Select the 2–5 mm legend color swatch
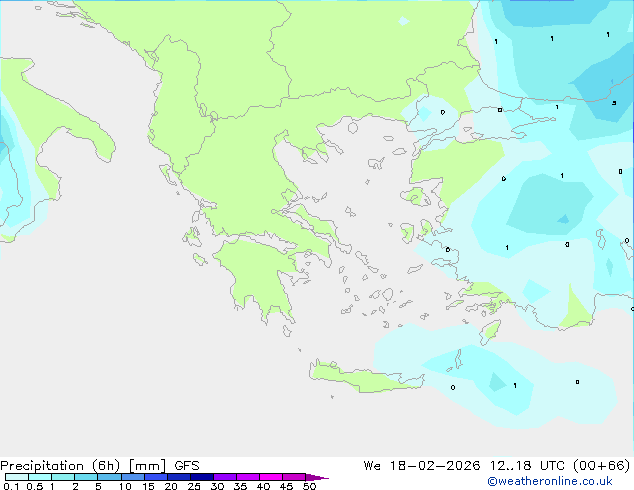 tap(86, 477)
